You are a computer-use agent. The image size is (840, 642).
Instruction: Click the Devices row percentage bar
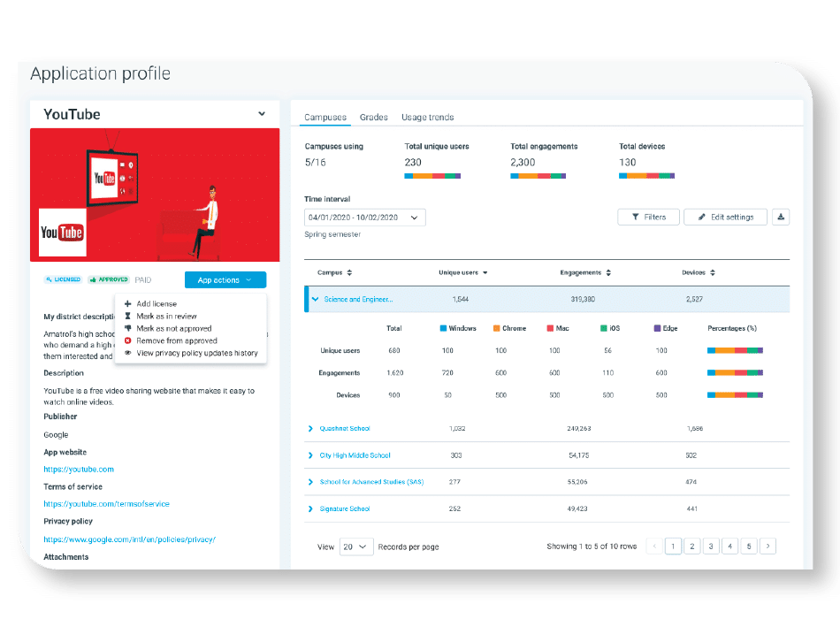735,395
